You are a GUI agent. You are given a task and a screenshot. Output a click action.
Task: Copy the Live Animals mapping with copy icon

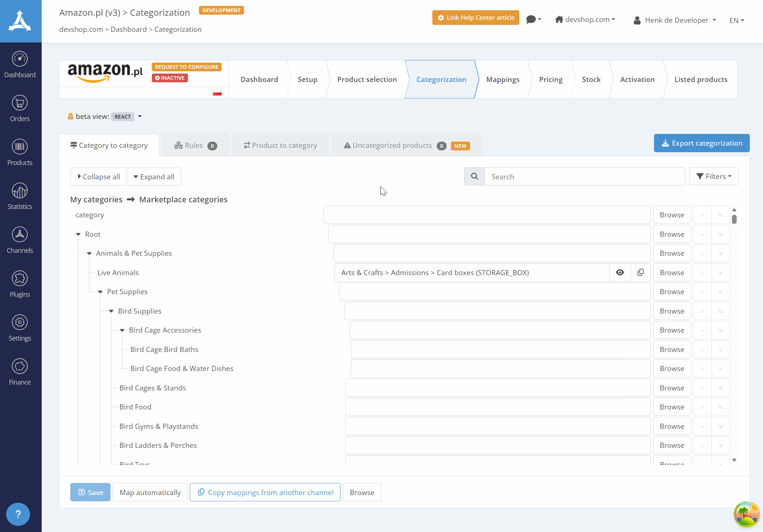pyautogui.click(x=640, y=273)
